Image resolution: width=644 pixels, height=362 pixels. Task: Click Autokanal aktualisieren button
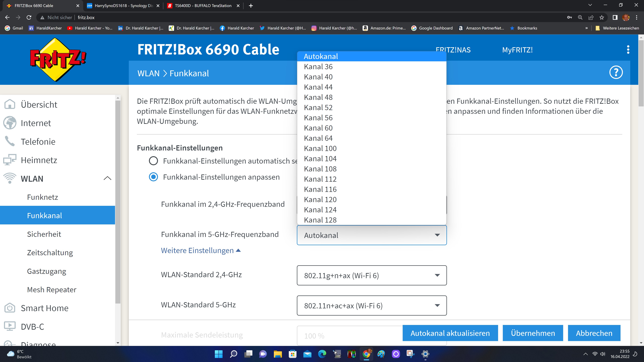[x=450, y=333]
